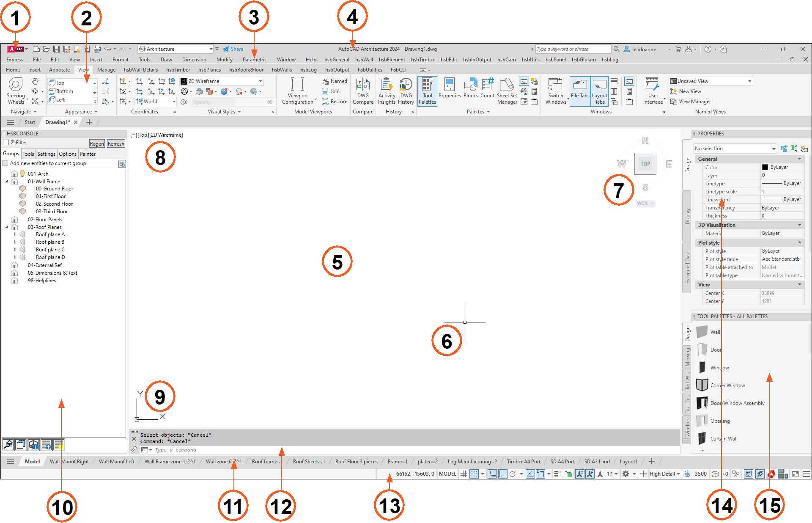Image resolution: width=812 pixels, height=523 pixels.
Task: Open the New View command
Action: point(686,91)
